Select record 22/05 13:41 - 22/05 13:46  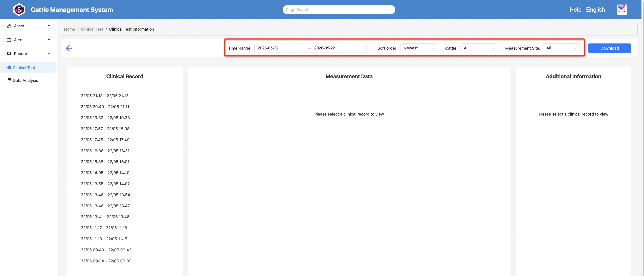pos(105,217)
